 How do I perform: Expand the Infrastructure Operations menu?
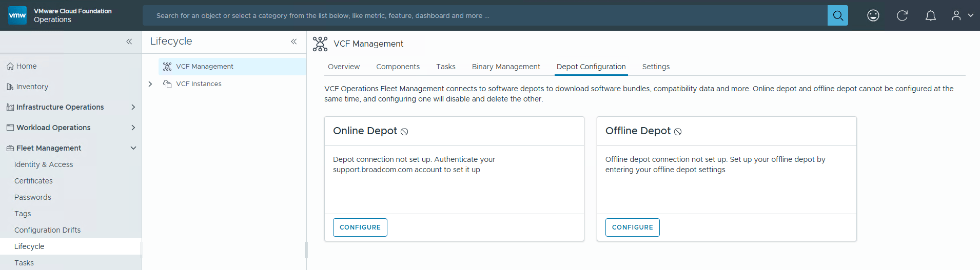click(133, 107)
